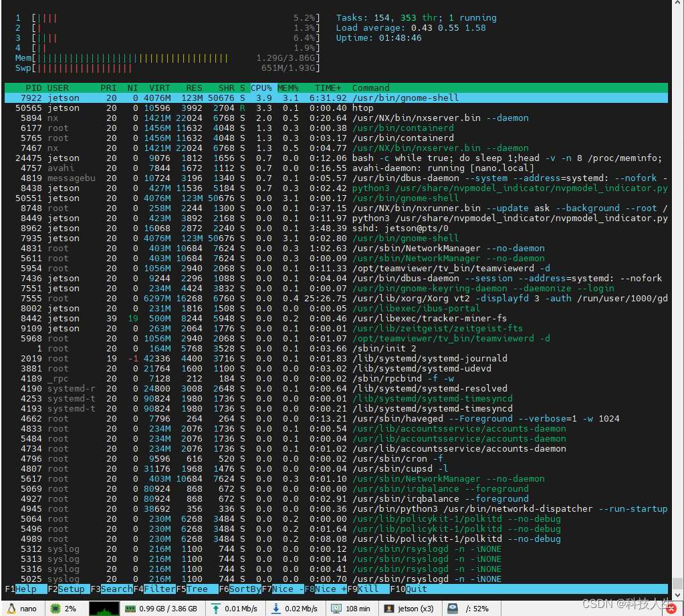Select the systemd-journald process row PID 2019
The height and width of the screenshot is (616, 684).
[x=336, y=359]
